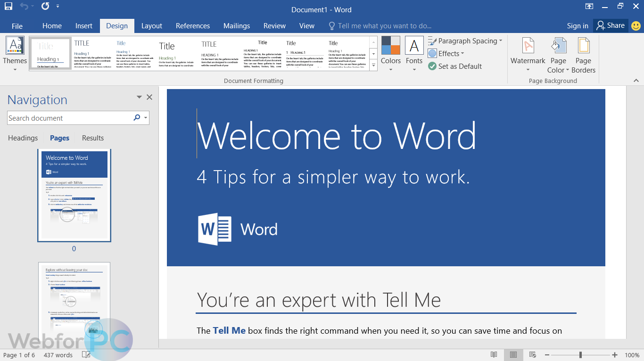The width and height of the screenshot is (644, 361).
Task: Click the Repeat action icon
Action: pos(45,6)
